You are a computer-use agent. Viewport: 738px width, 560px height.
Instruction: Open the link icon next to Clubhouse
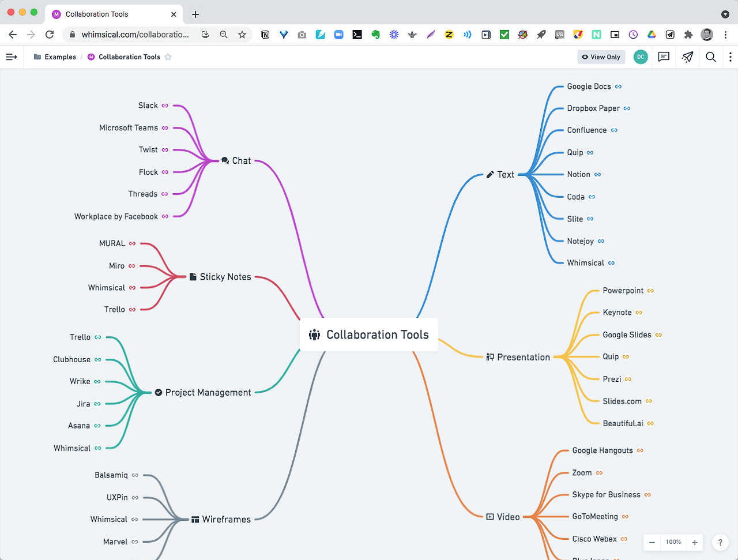(97, 360)
